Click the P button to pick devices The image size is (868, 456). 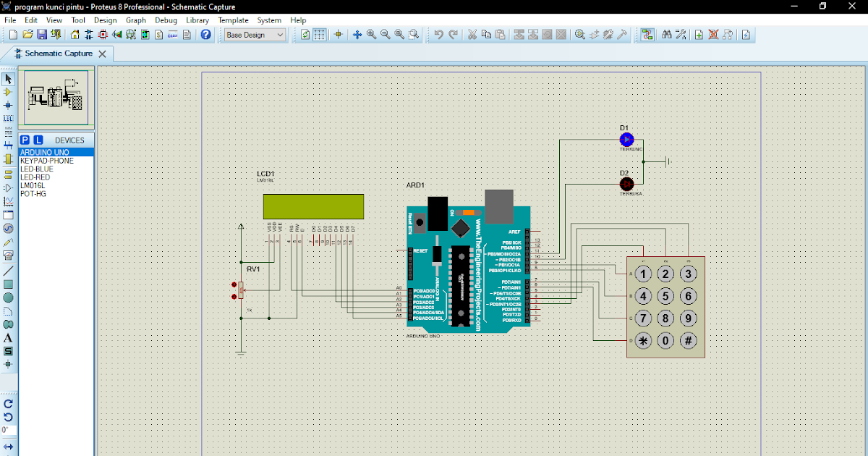pyautogui.click(x=25, y=140)
